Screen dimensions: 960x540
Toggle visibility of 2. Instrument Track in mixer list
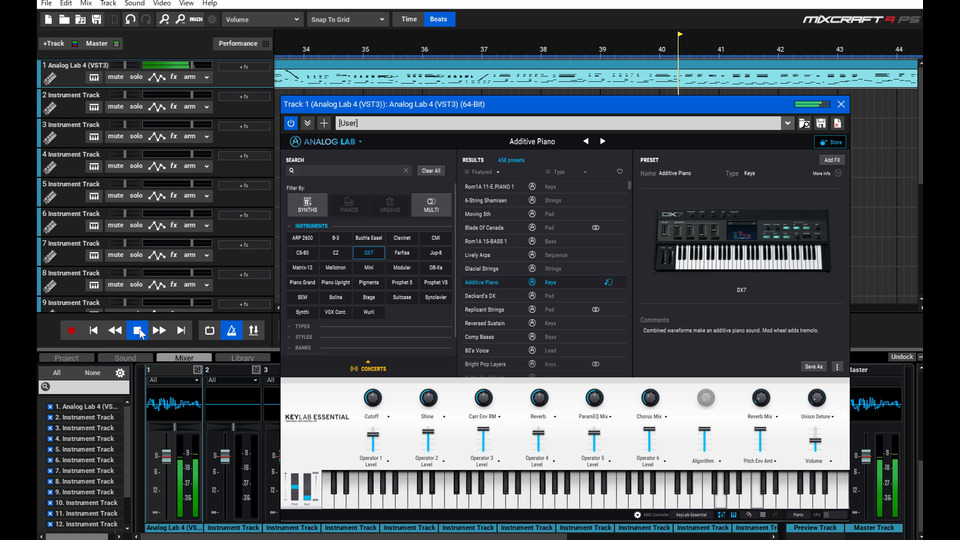click(x=50, y=417)
